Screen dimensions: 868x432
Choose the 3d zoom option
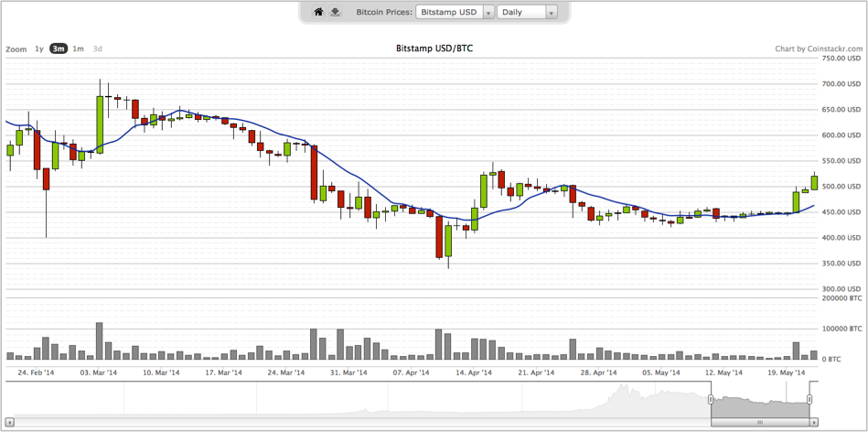pyautogui.click(x=98, y=49)
